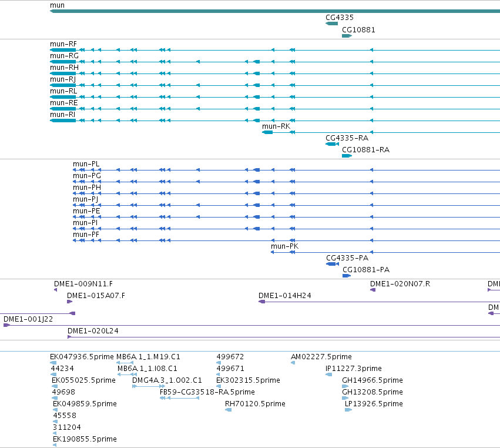Click the EK047936.5prime EST glyph
The height and width of the screenshot is (448, 500).
(53, 363)
